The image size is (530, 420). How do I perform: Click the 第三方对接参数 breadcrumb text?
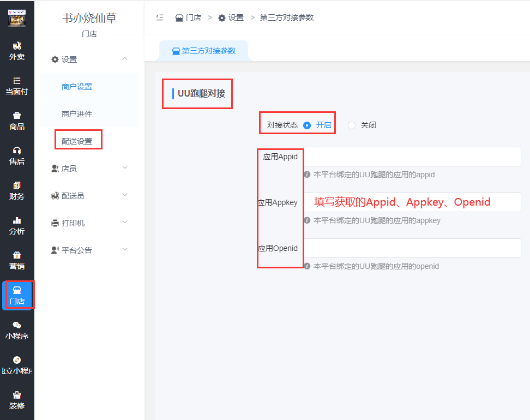287,17
